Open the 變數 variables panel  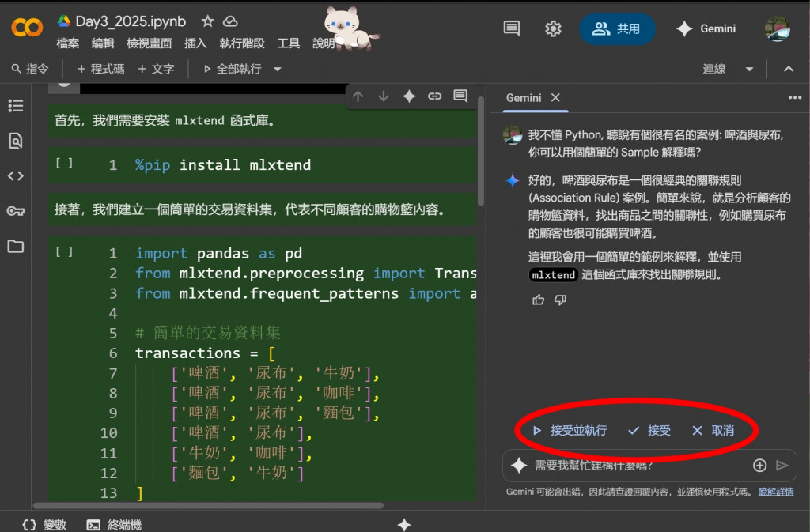[x=45, y=525]
